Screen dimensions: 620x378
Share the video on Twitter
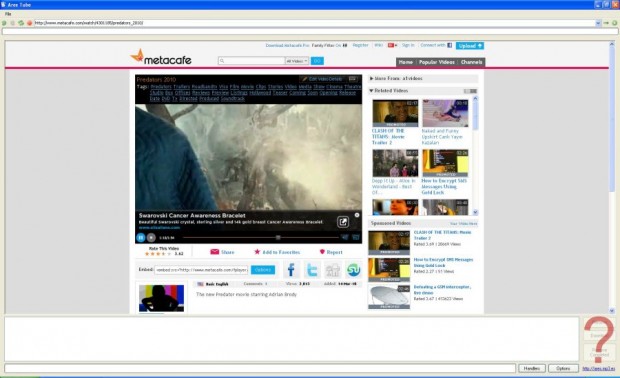click(x=312, y=270)
